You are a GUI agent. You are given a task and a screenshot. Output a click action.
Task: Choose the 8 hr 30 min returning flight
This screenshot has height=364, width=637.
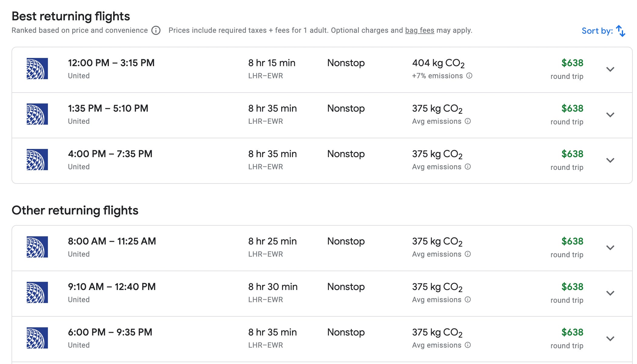pyautogui.click(x=273, y=287)
